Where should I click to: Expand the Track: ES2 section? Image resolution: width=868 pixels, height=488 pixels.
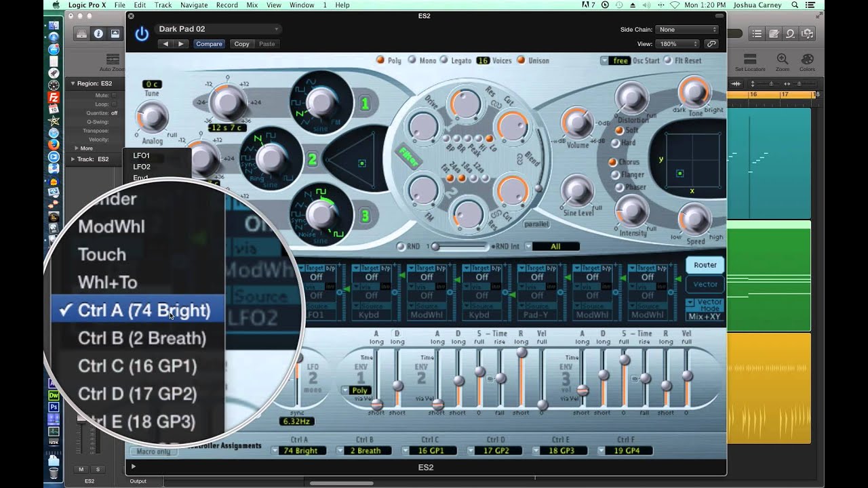coord(73,159)
